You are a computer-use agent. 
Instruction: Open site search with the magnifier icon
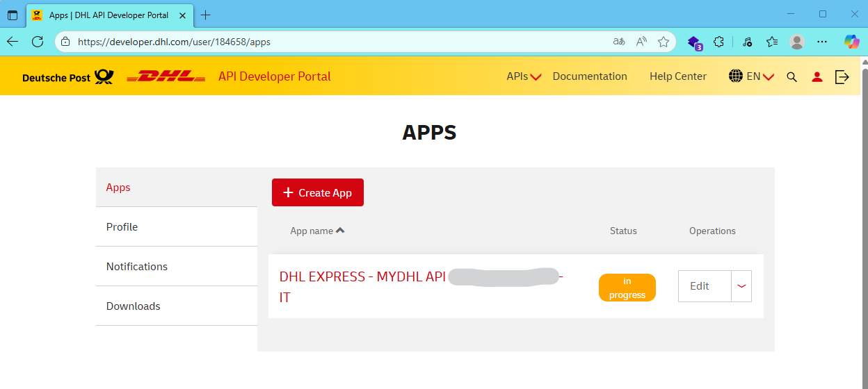tap(791, 77)
